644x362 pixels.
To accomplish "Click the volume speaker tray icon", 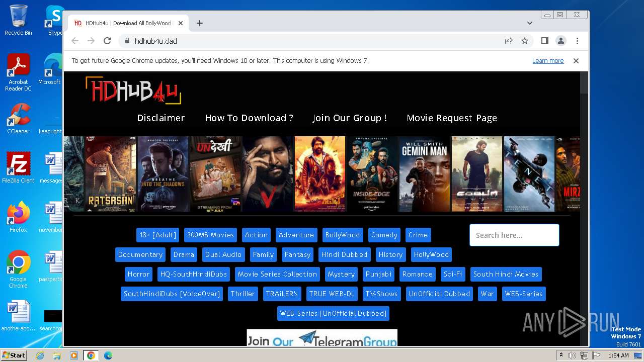I will (572, 355).
